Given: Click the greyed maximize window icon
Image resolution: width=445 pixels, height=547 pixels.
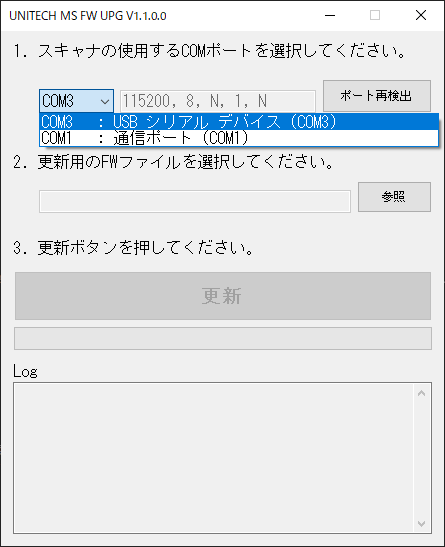Looking at the screenshot, I should coord(375,15).
